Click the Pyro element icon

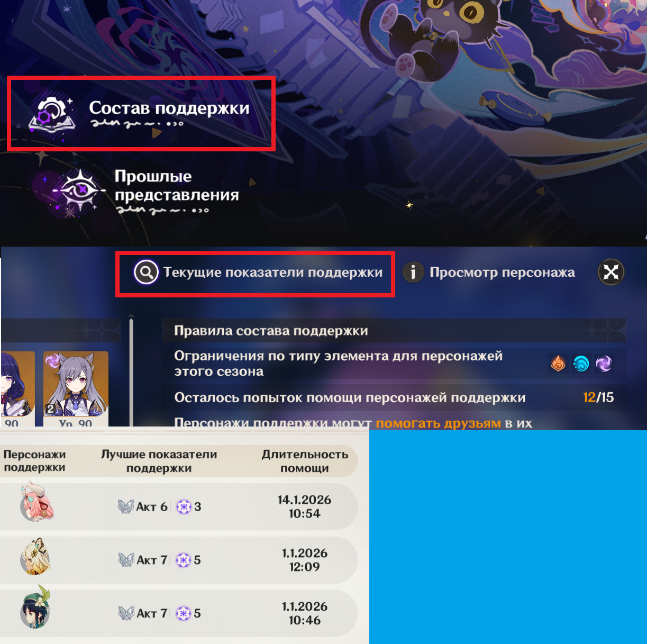tap(558, 364)
